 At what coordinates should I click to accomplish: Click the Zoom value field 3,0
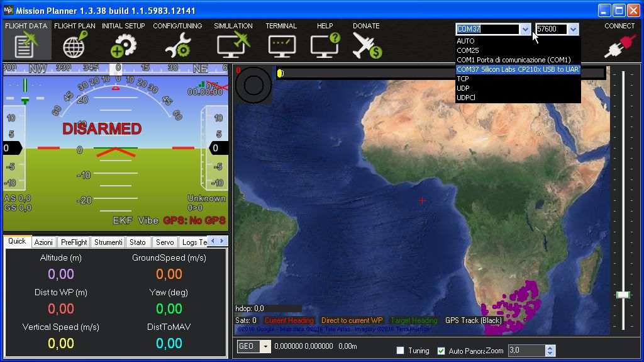[526, 351]
